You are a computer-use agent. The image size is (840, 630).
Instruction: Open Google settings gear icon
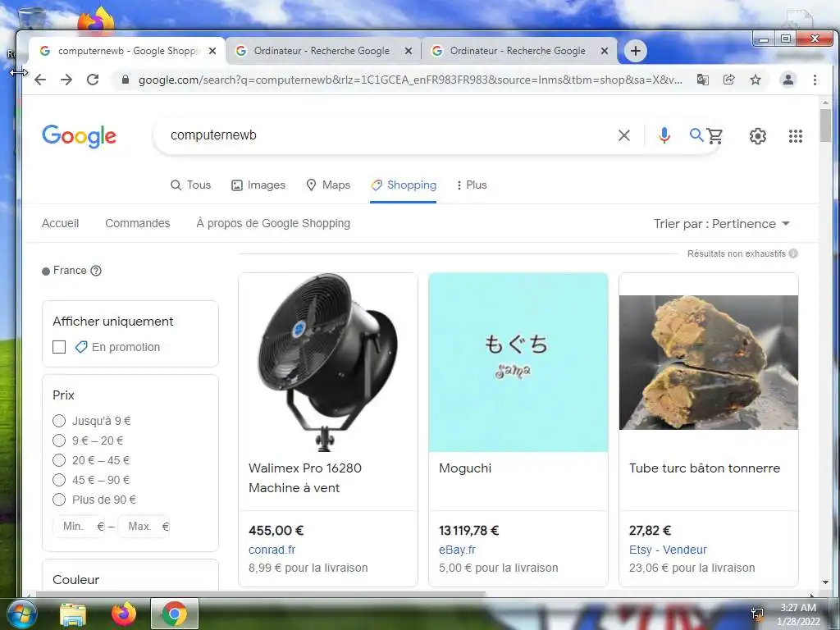tap(757, 136)
